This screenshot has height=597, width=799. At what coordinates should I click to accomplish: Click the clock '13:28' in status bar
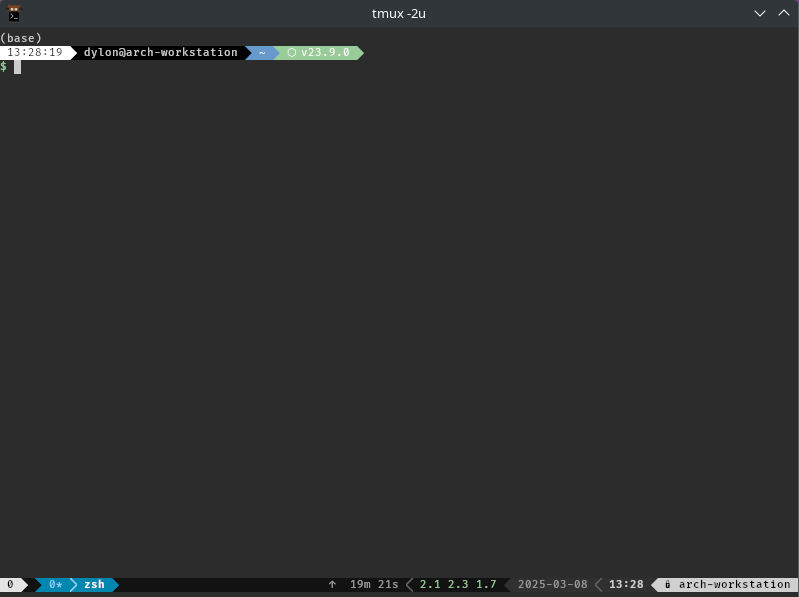[x=626, y=584]
